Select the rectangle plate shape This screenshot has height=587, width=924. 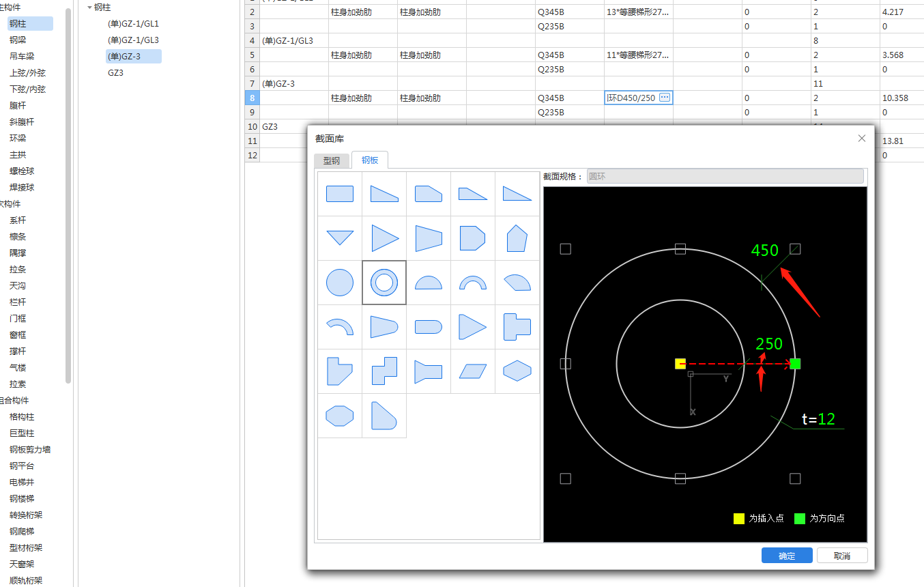coord(340,194)
